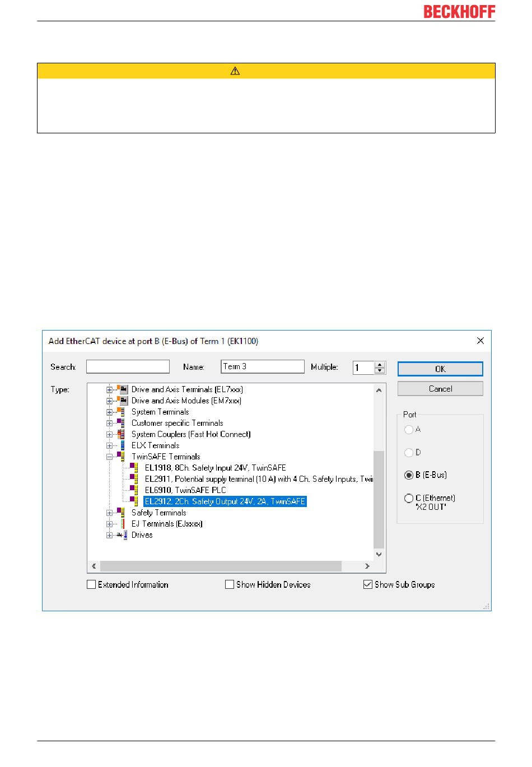This screenshot has height=767, width=532.
Task: Click the Customer specific Terminals icon
Action: click(121, 423)
